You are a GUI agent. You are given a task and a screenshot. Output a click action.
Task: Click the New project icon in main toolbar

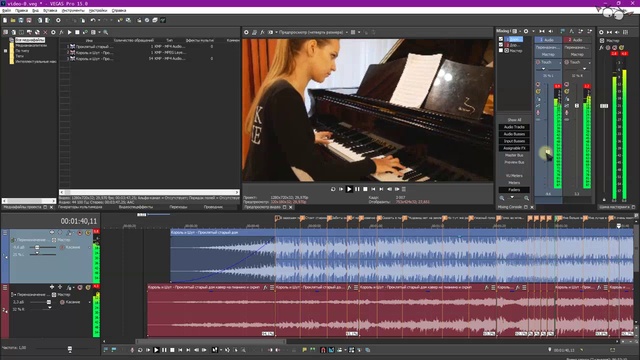point(5,20)
